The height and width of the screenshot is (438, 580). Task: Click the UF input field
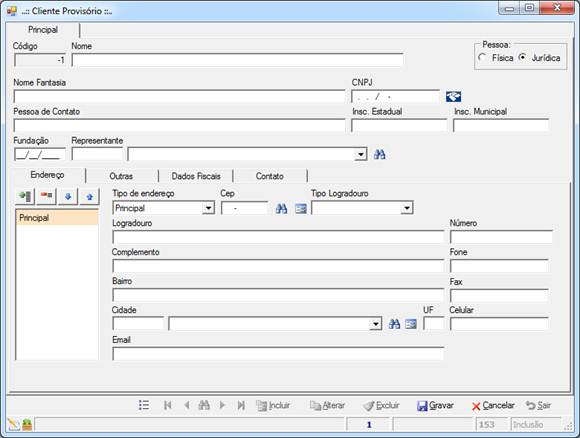tap(434, 324)
